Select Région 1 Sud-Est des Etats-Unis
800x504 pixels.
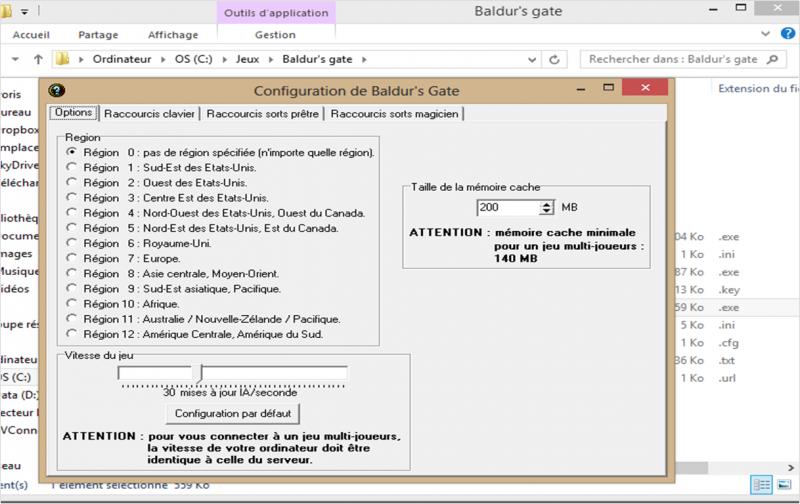[x=161, y=167]
